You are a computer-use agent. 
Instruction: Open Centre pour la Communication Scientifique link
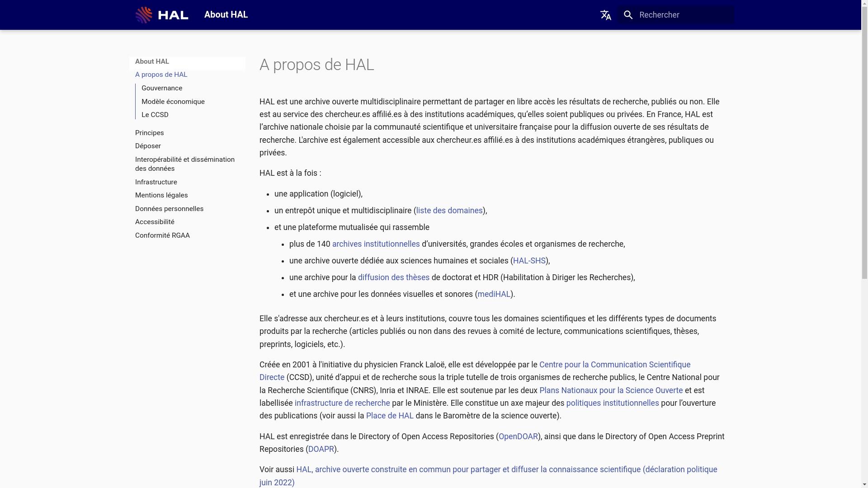point(615,365)
